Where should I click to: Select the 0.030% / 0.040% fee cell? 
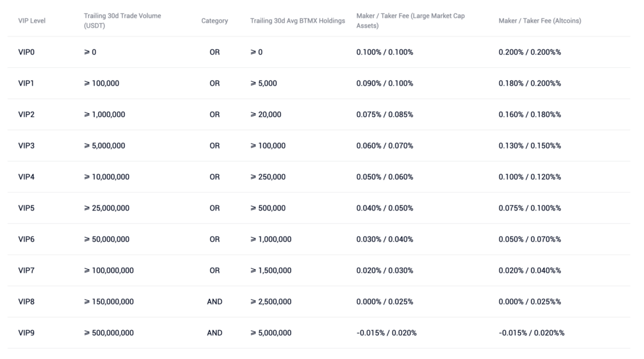point(384,240)
